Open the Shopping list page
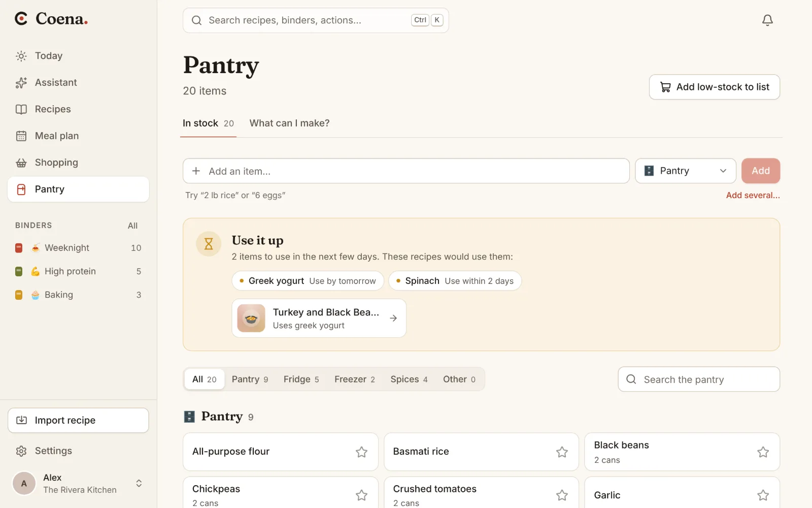The height and width of the screenshot is (508, 812). pyautogui.click(x=78, y=163)
